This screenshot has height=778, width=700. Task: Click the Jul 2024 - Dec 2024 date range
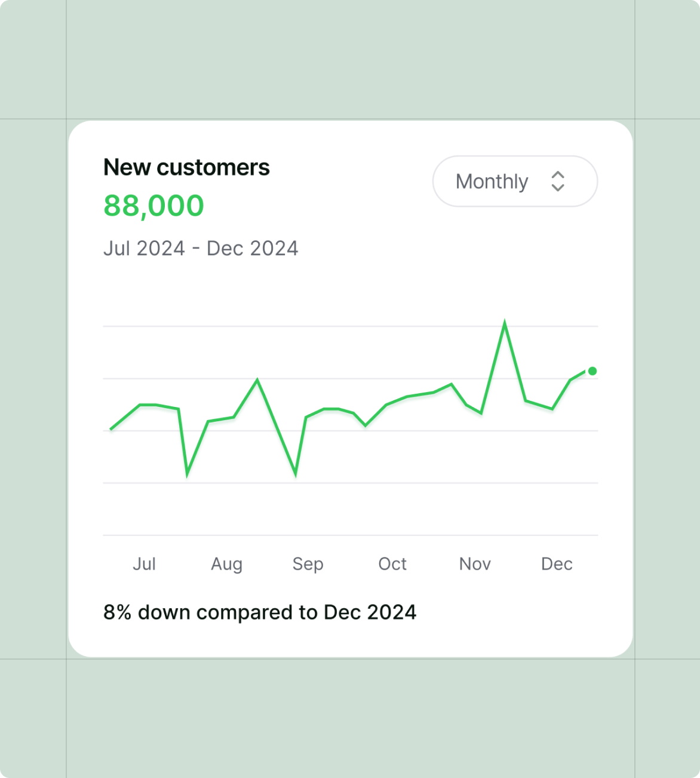[201, 248]
